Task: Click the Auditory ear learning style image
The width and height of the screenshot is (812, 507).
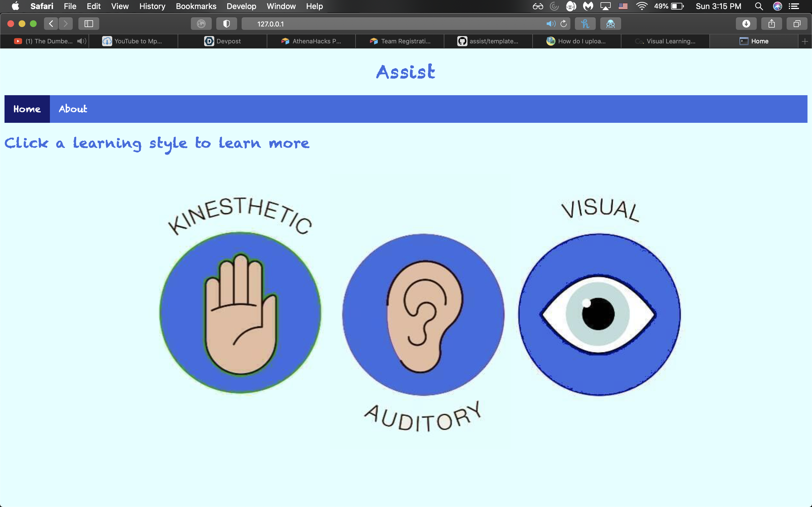Action: 423,315
